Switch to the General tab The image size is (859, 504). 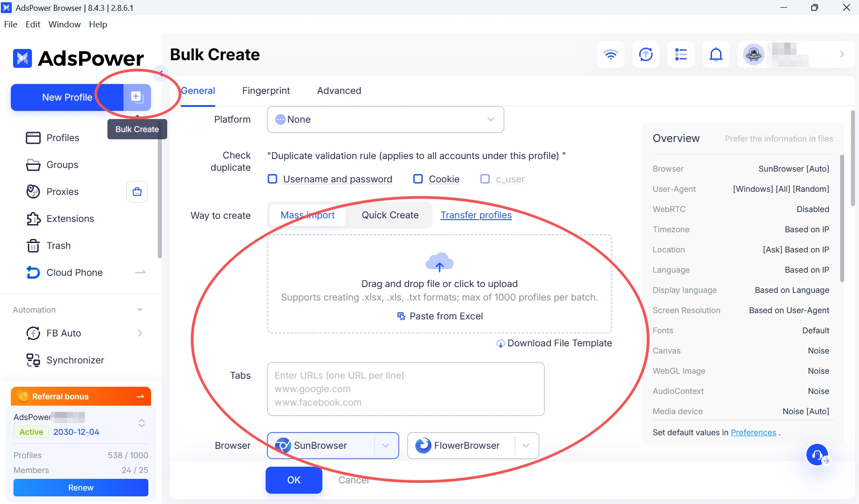click(x=198, y=91)
